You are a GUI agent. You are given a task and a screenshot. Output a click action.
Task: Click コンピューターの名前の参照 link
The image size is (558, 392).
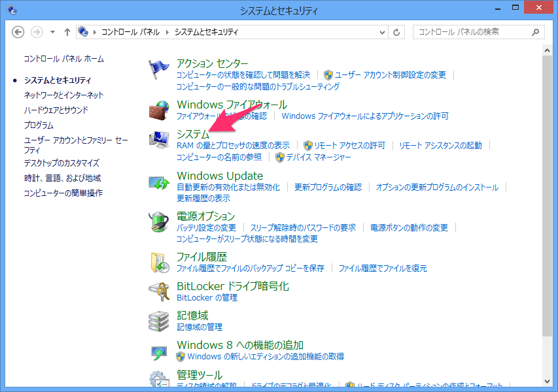219,157
